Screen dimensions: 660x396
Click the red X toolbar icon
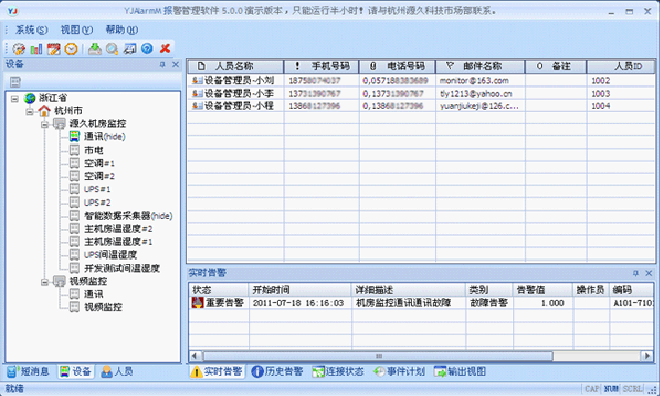[165, 48]
